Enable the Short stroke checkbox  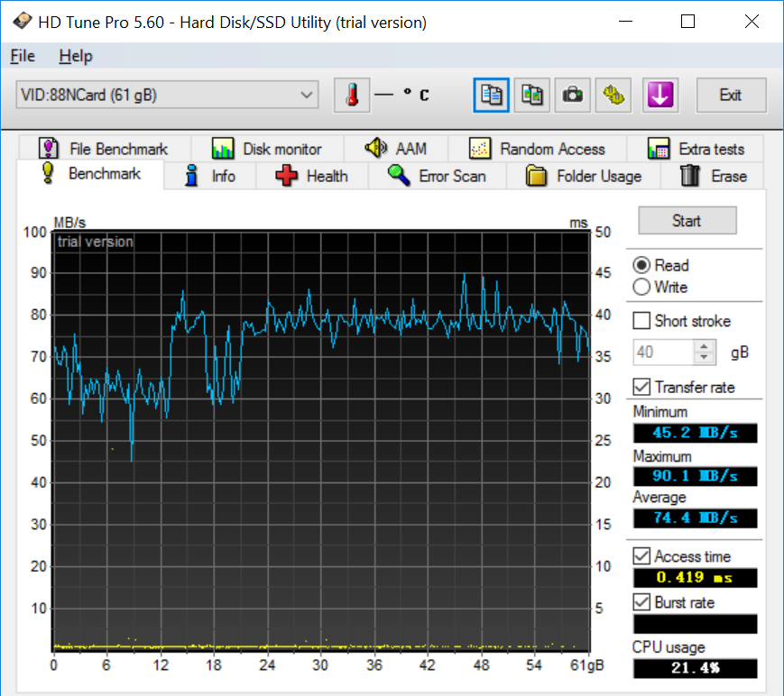(642, 321)
